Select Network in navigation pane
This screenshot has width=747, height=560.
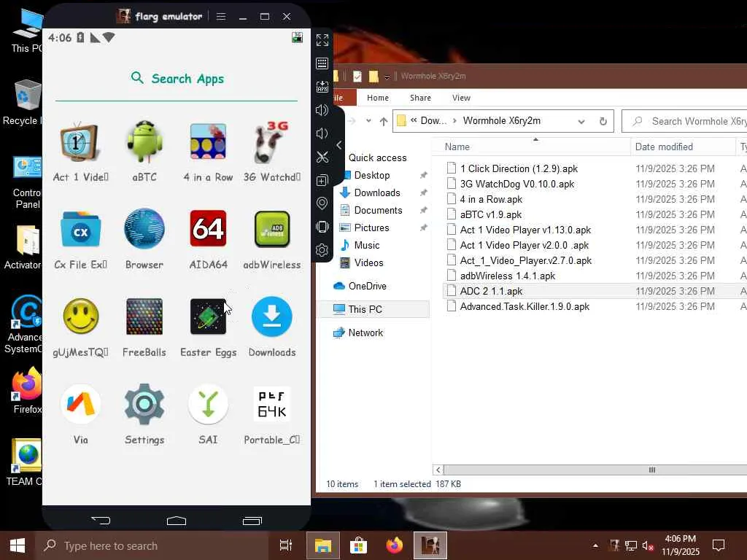tap(365, 332)
